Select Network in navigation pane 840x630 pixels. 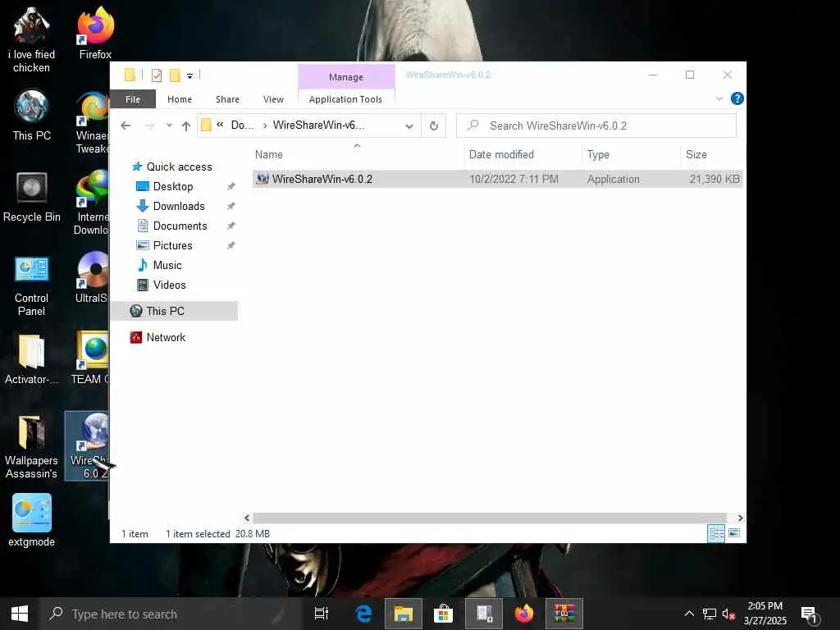[166, 337]
